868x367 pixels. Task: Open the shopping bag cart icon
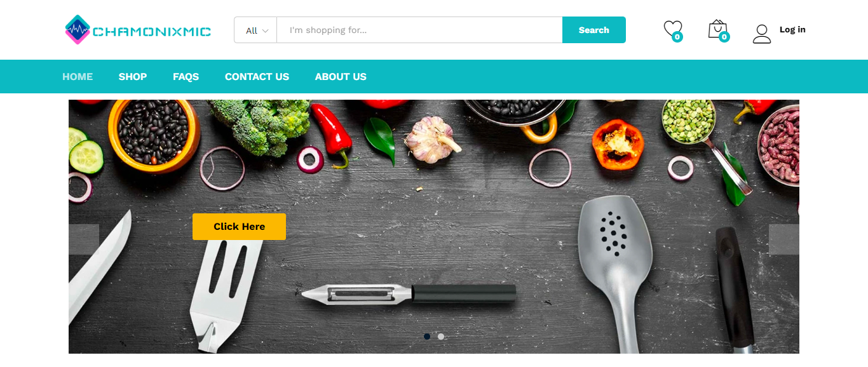point(717,29)
